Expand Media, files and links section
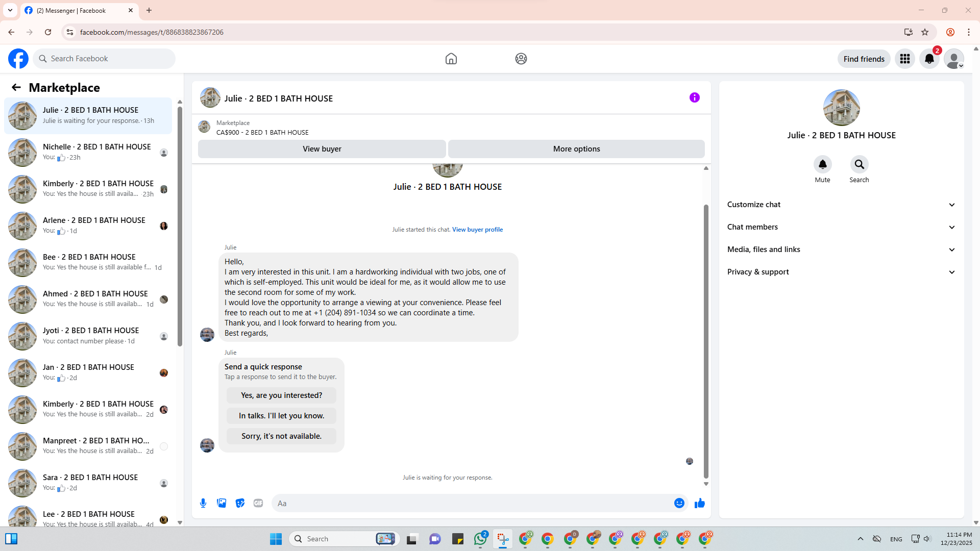Viewport: 980px width, 551px height. (x=841, y=249)
